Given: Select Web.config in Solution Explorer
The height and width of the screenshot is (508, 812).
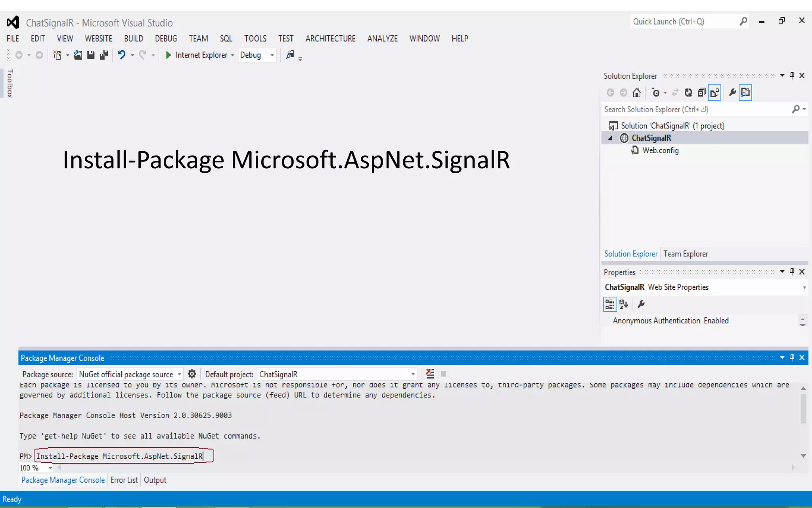Looking at the screenshot, I should (x=660, y=150).
